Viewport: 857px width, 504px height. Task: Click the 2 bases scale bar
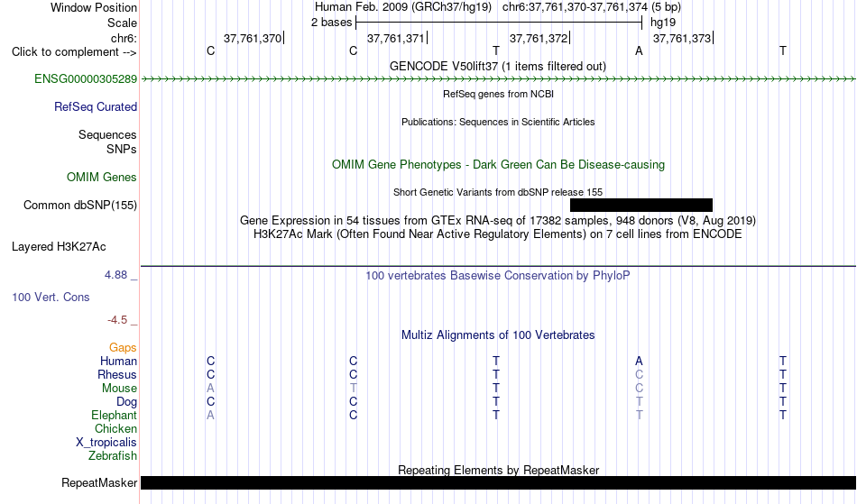tap(499, 23)
